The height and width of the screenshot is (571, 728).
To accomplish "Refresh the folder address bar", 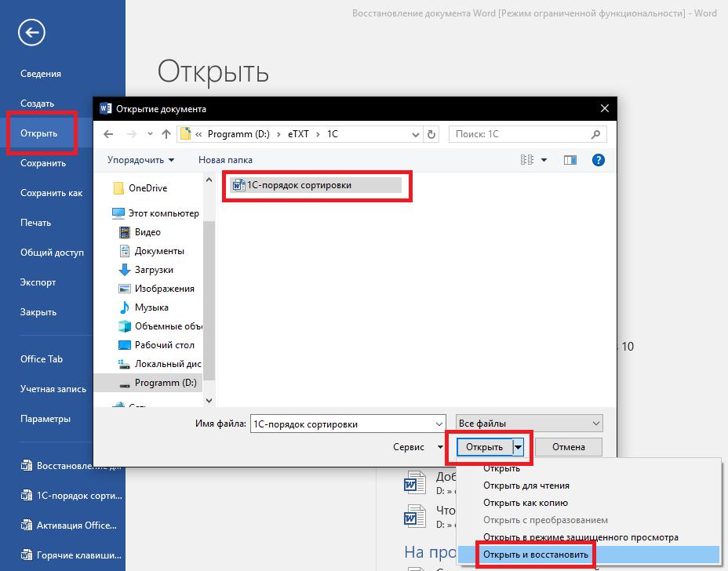I will coord(432,134).
